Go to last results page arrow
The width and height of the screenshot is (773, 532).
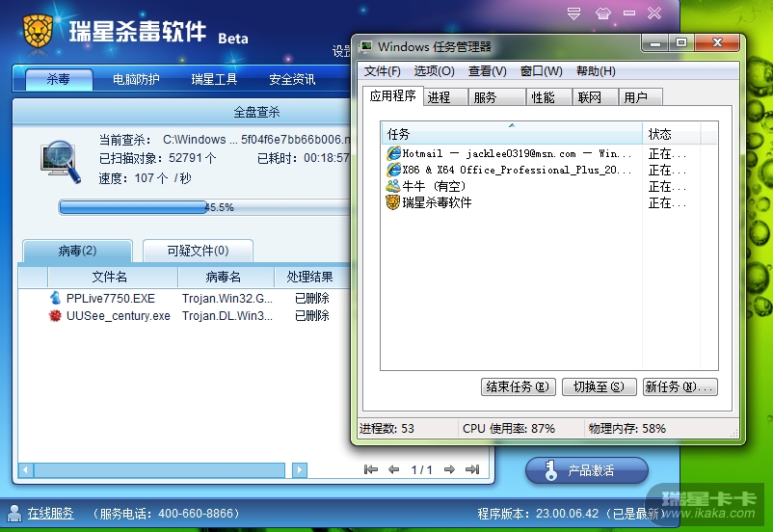(472, 469)
